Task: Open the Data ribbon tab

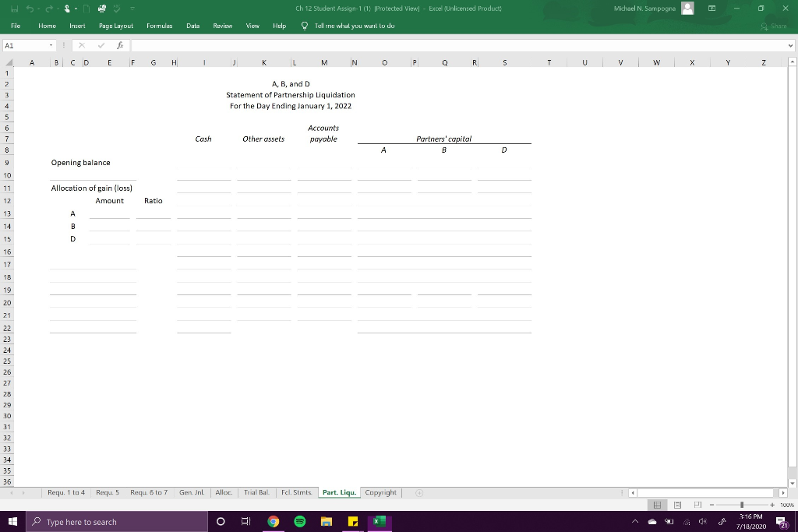Action: click(x=193, y=26)
